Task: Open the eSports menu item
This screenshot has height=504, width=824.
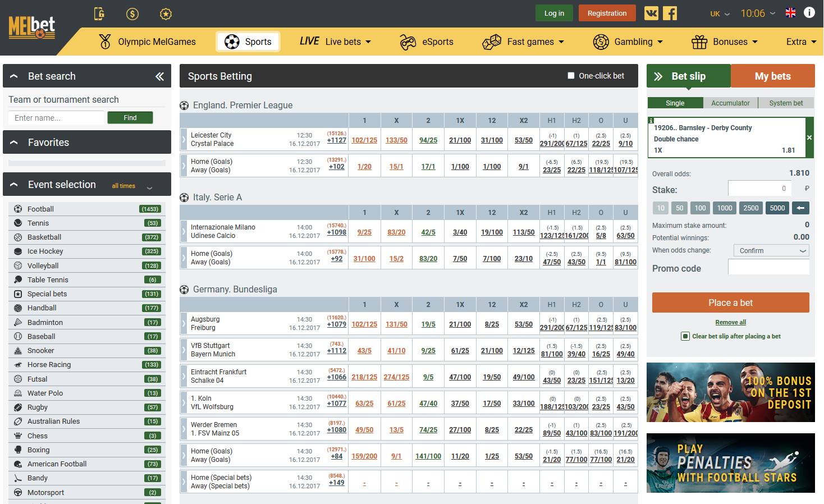Action: click(426, 42)
